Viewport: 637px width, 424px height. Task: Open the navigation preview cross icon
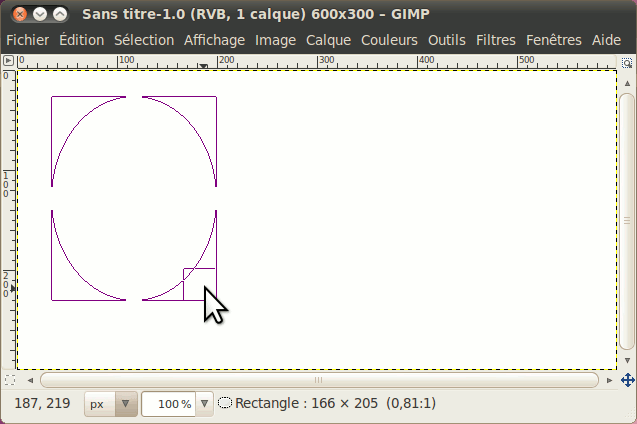(x=628, y=380)
